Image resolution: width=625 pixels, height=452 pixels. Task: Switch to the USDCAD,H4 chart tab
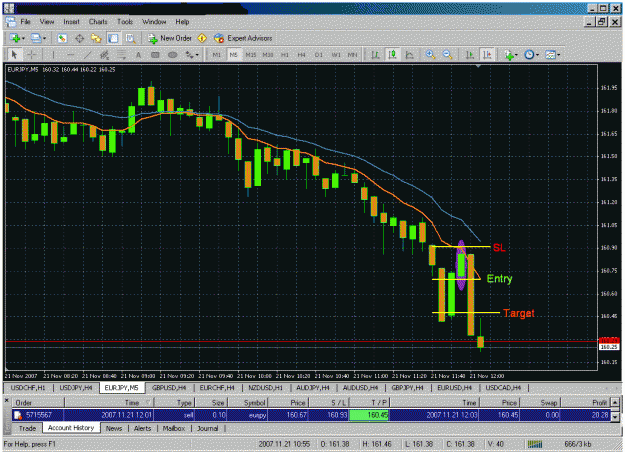[x=503, y=387]
